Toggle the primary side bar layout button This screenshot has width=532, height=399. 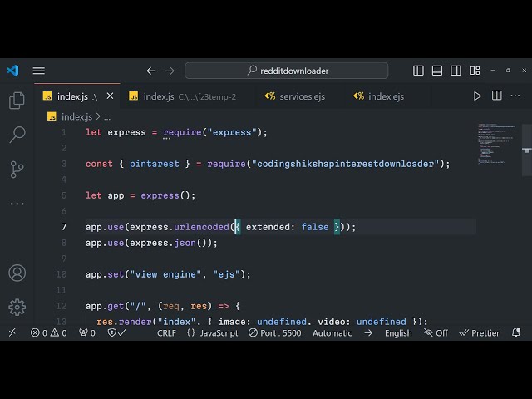click(x=418, y=71)
